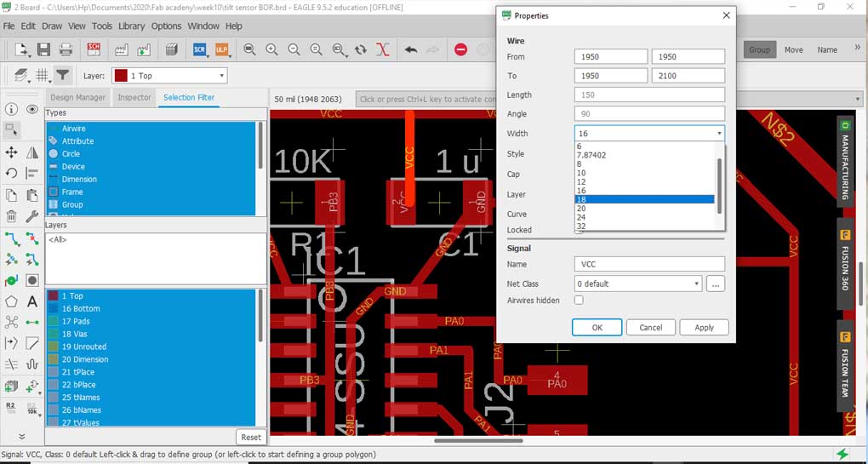Click OK in Properties dialog
The width and height of the screenshot is (868, 464).
597,327
